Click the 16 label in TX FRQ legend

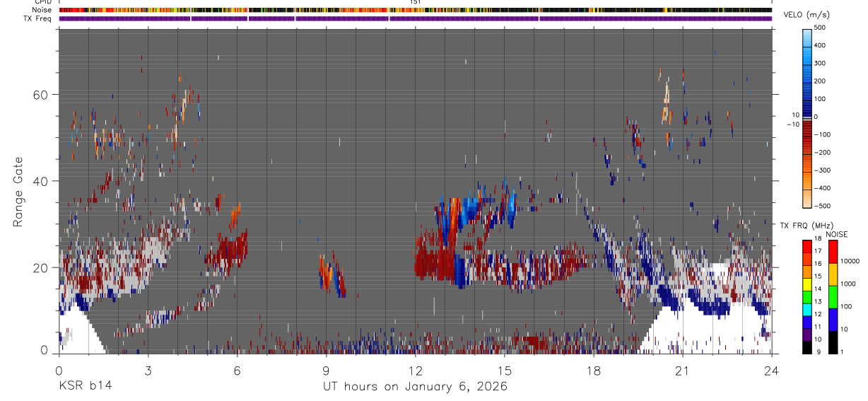coord(818,264)
